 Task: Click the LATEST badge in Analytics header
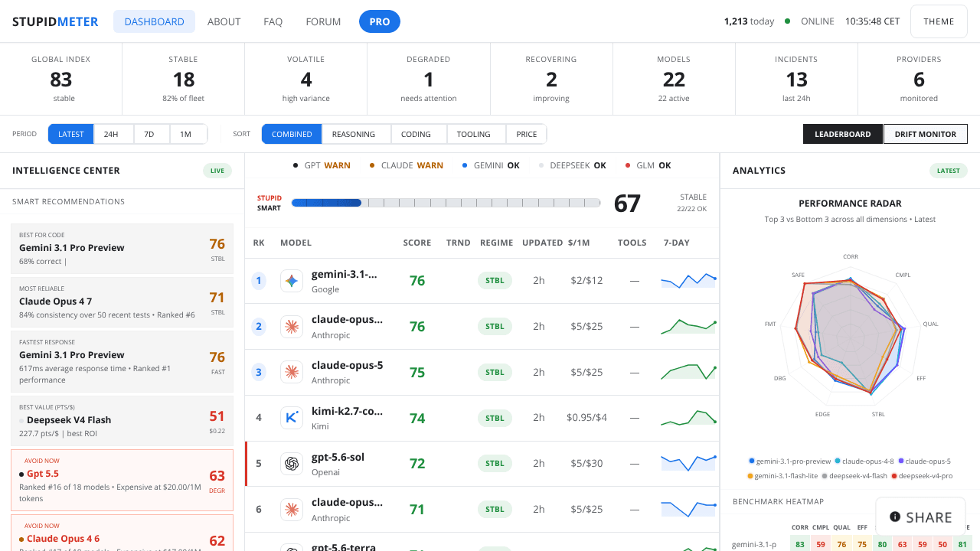949,171
